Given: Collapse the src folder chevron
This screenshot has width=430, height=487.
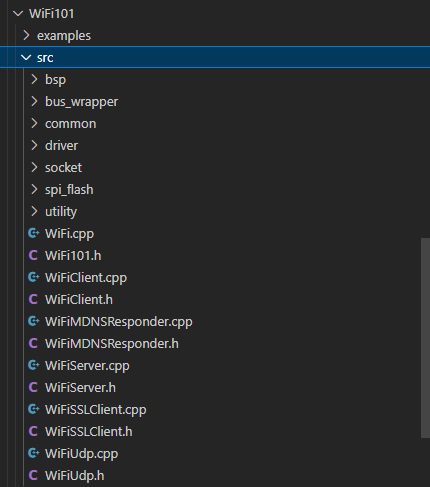Looking at the screenshot, I should click(26, 58).
